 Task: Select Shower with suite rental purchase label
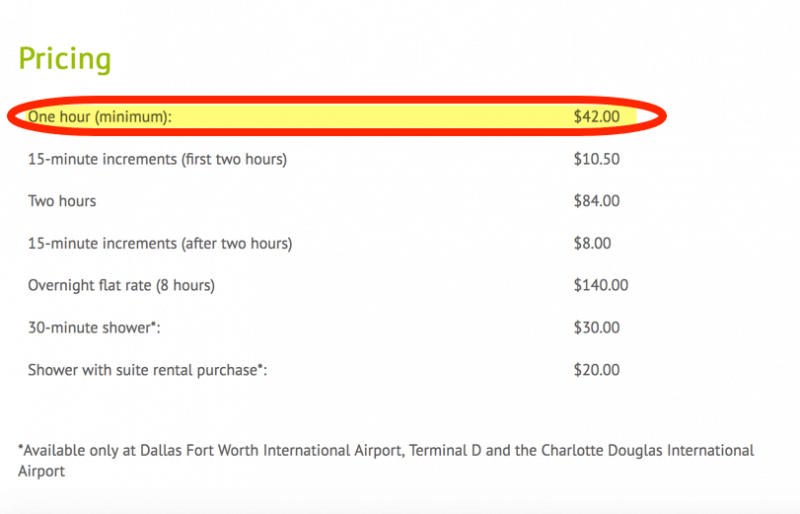[147, 370]
